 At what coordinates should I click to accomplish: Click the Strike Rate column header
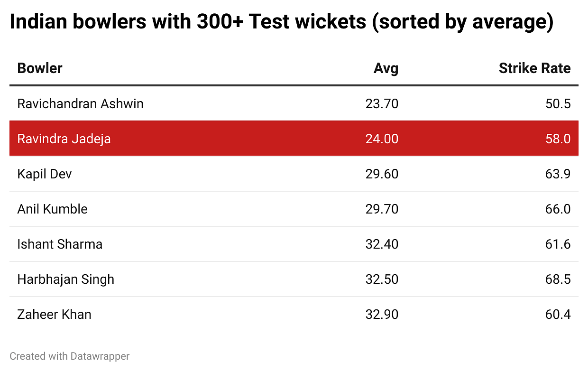click(x=534, y=68)
